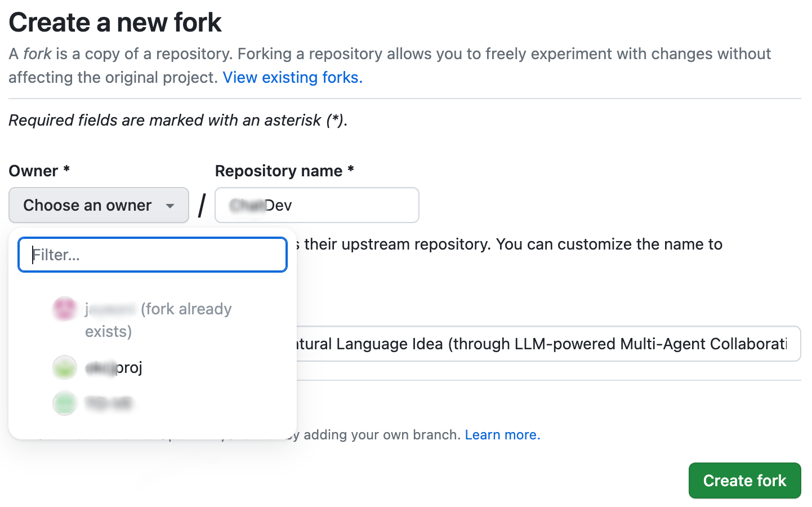Open the 'View existing forks' link

(x=292, y=77)
